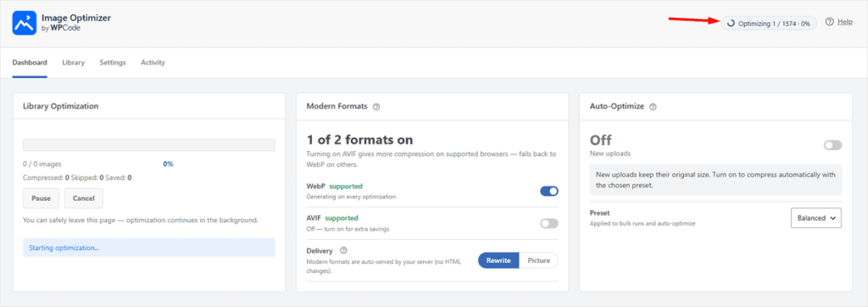Screen dimensions: 868x307
Task: Click the Auto-Optimize "Off" status text
Action: [x=601, y=140]
